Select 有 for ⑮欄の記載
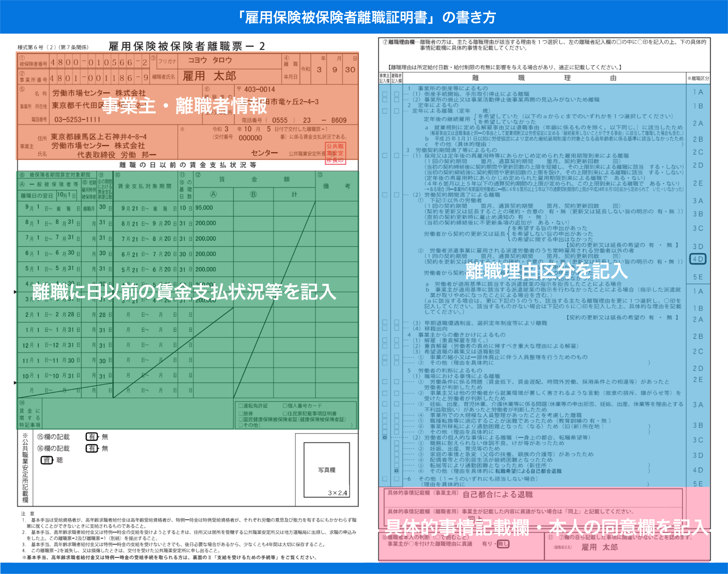Screen dimensions: 728x574 (92, 437)
